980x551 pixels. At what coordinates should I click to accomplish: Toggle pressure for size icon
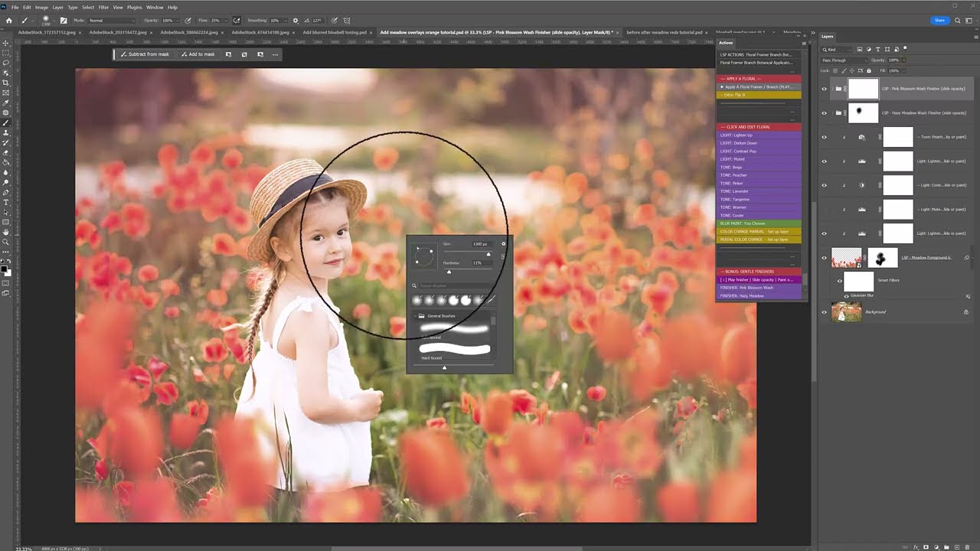pyautogui.click(x=335, y=20)
